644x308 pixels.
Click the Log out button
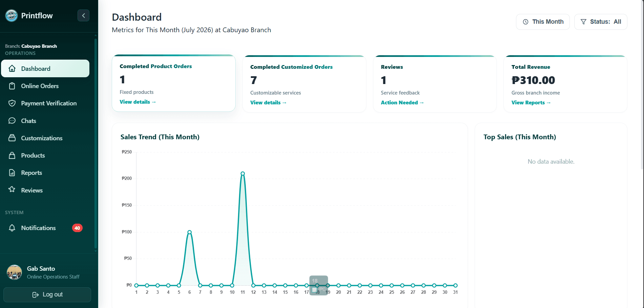coord(47,295)
